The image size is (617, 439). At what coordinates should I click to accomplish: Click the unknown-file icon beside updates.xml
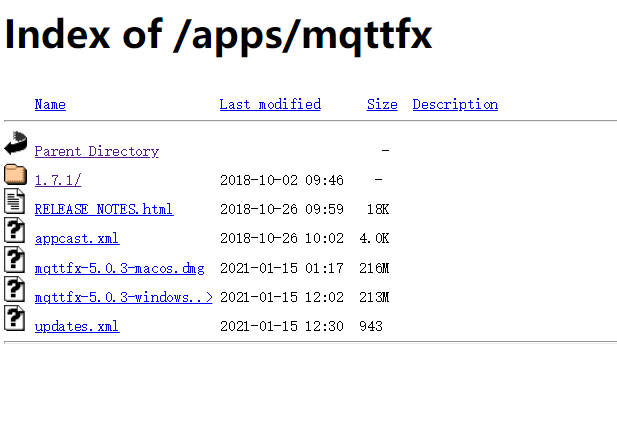pos(15,318)
